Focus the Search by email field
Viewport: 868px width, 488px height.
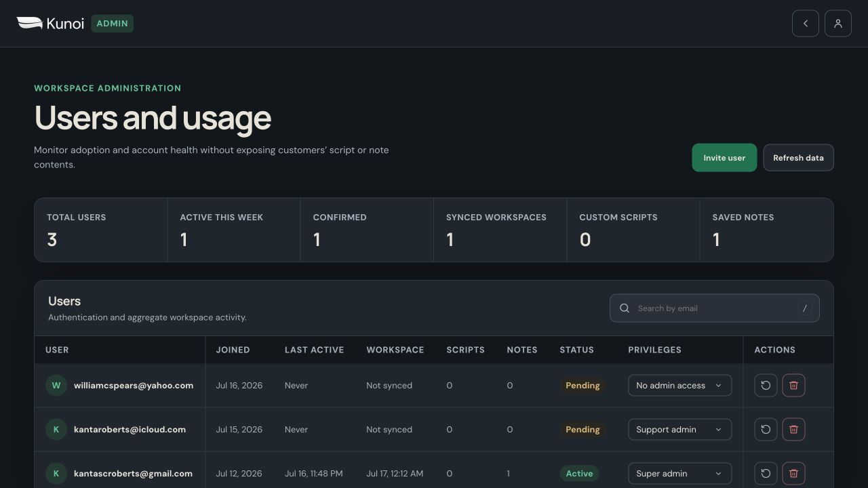715,308
